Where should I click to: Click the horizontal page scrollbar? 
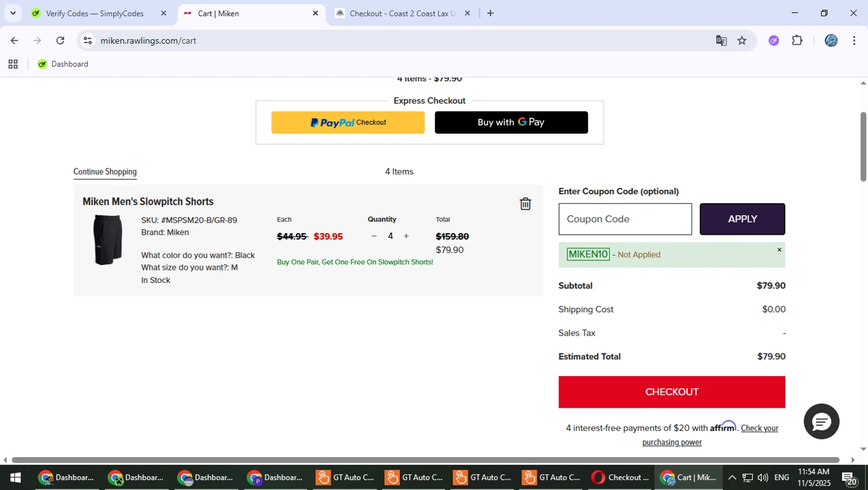[426, 460]
